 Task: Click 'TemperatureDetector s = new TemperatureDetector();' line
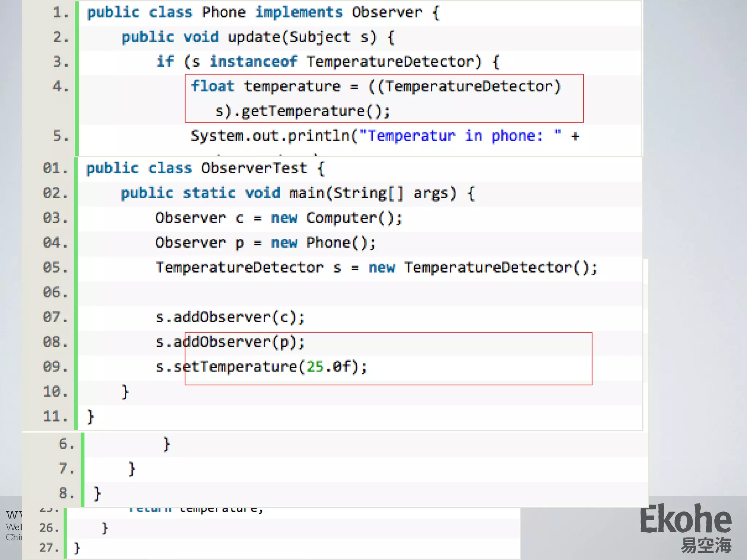pyautogui.click(x=376, y=268)
